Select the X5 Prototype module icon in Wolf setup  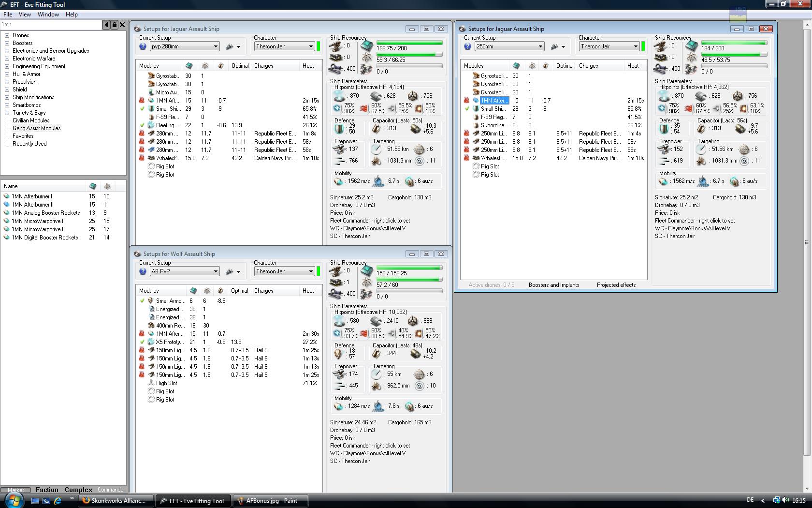click(151, 342)
